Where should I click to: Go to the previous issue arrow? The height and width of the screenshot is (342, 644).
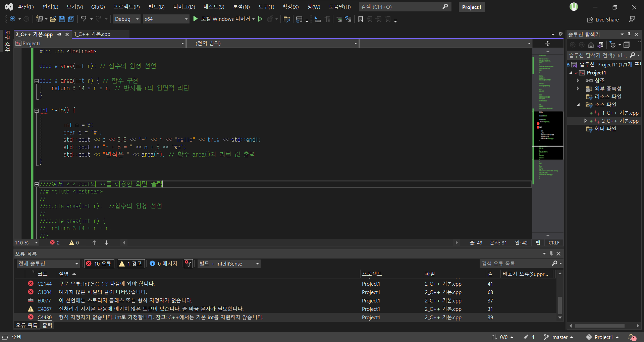[x=94, y=242]
